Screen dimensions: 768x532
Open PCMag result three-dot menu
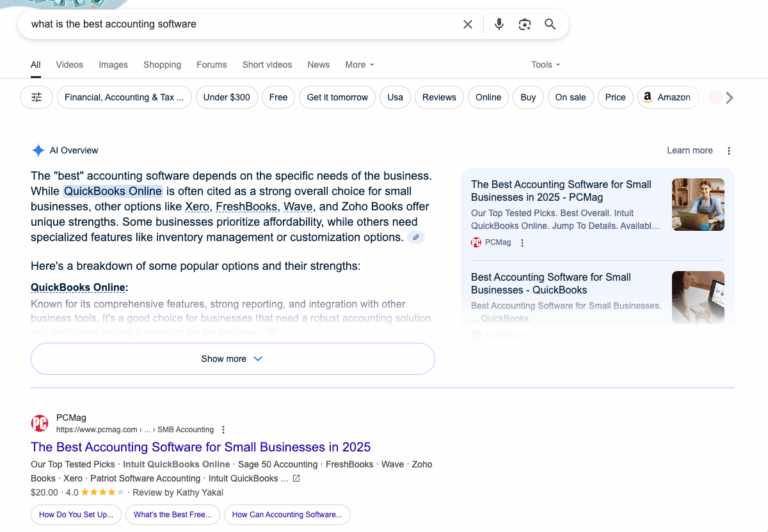[223, 429]
